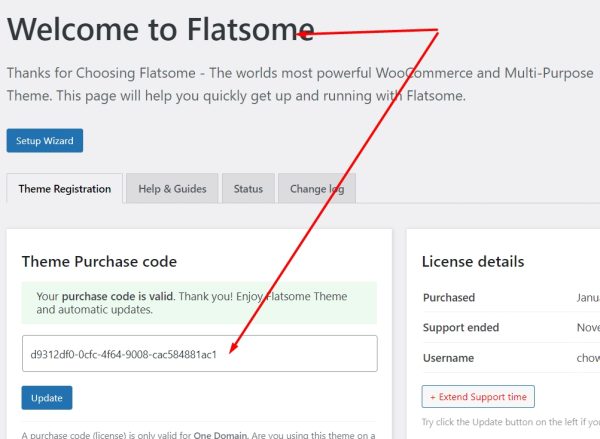Click the License details heading
This screenshot has width=600, height=439.
473,262
